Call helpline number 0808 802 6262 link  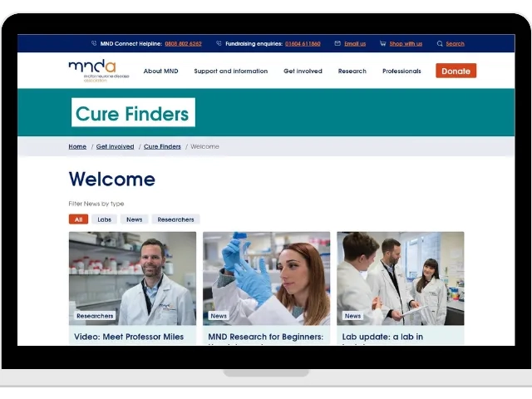point(183,43)
